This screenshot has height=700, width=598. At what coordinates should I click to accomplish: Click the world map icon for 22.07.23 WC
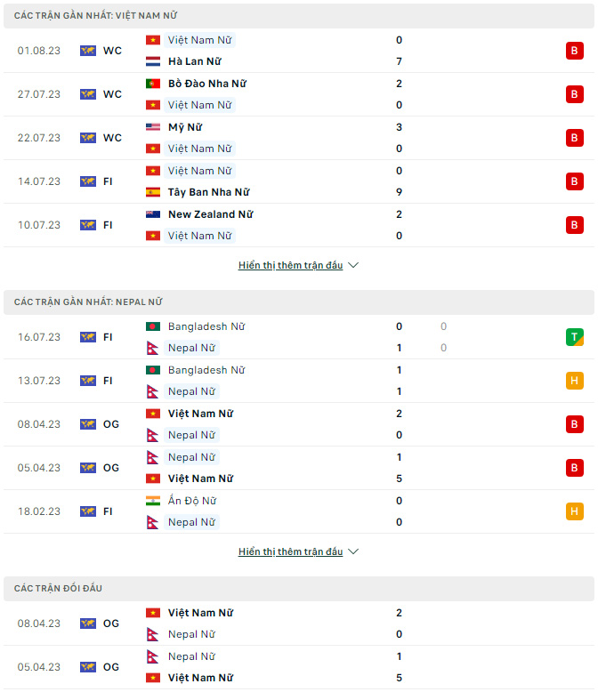pyautogui.click(x=88, y=138)
